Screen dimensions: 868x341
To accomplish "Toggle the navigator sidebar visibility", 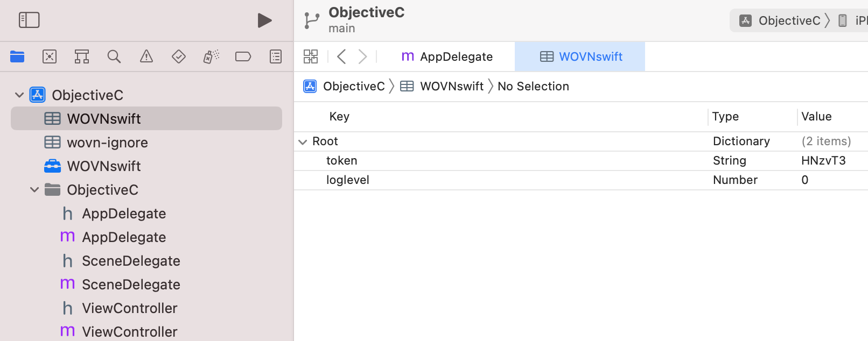I will click(x=29, y=20).
